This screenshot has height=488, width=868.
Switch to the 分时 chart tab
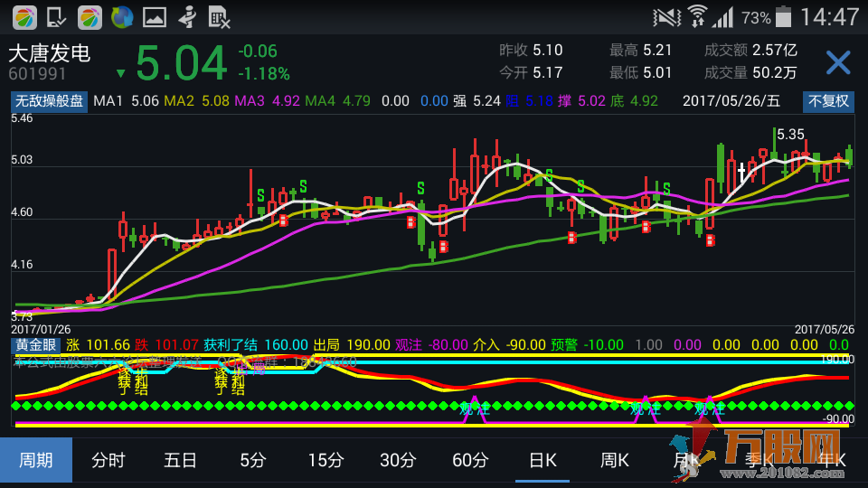click(x=108, y=460)
